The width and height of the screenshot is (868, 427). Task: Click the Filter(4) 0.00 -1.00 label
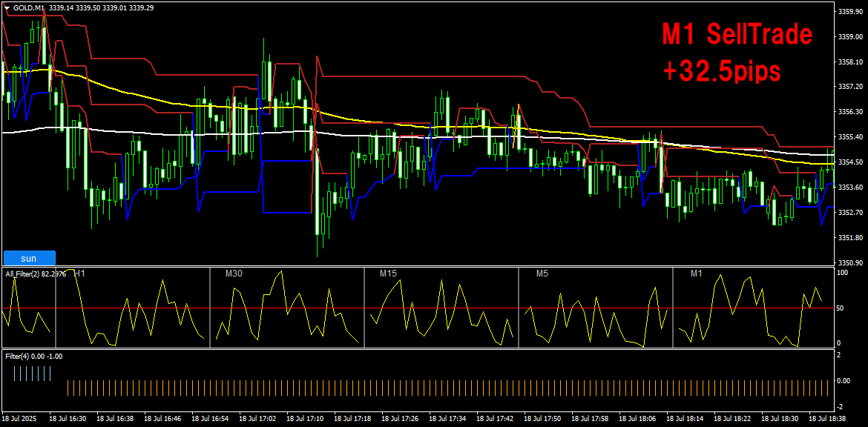coord(34,356)
